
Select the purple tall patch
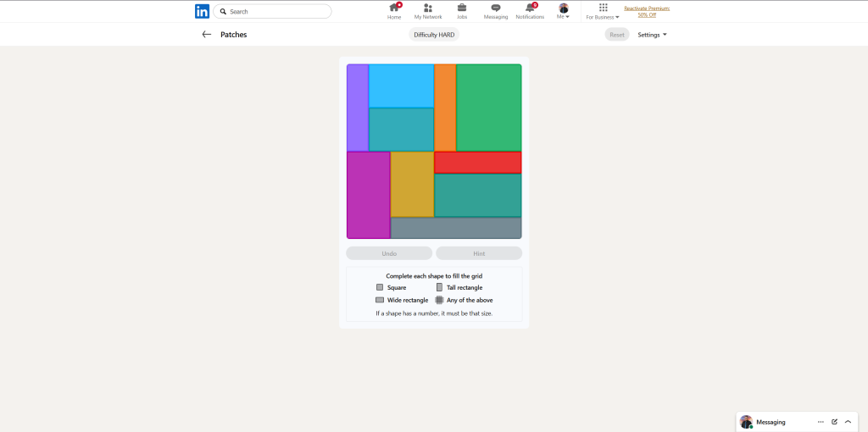[358, 108]
